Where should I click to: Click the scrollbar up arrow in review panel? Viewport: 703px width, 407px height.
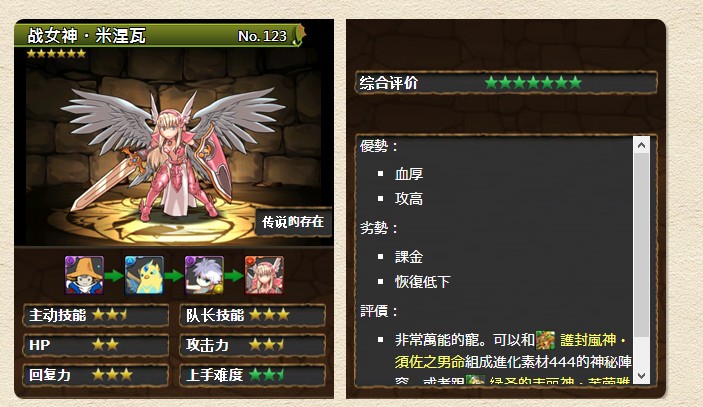click(x=641, y=145)
